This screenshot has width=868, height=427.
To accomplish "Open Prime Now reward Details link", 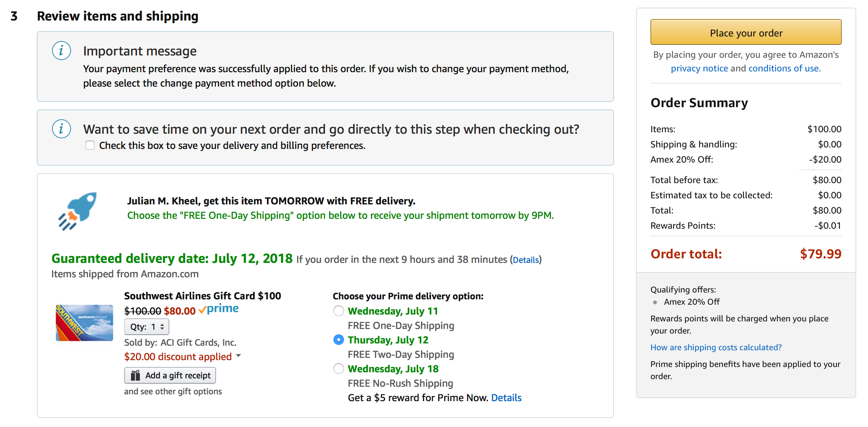I will tap(506, 398).
